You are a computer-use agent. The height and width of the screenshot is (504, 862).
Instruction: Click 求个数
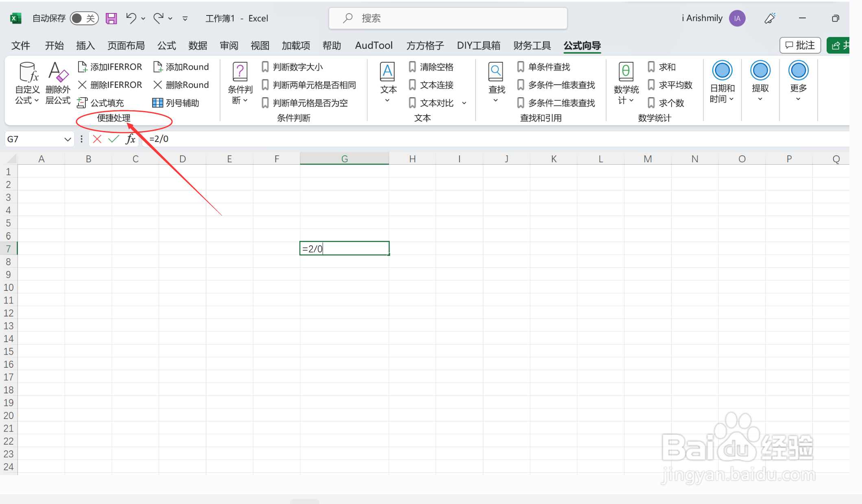click(x=666, y=103)
